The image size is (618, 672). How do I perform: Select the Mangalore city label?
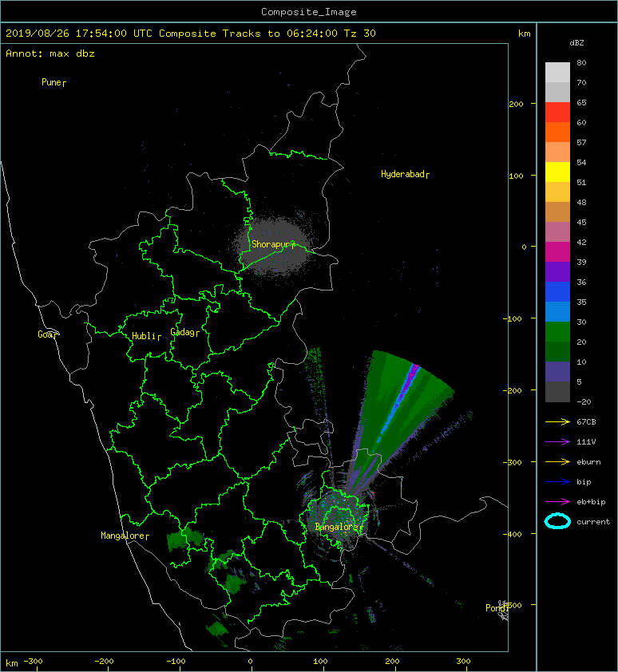125,536
